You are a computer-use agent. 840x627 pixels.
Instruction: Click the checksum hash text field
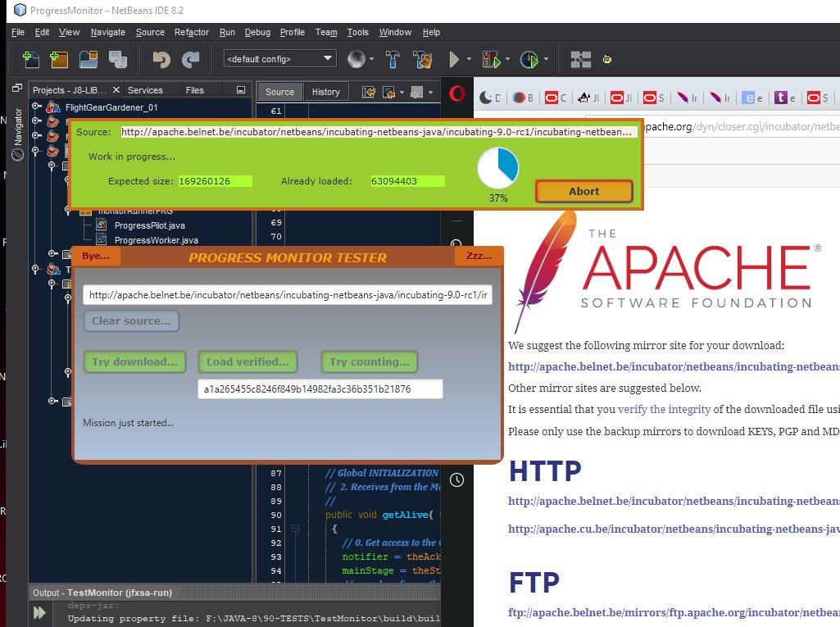click(320, 389)
